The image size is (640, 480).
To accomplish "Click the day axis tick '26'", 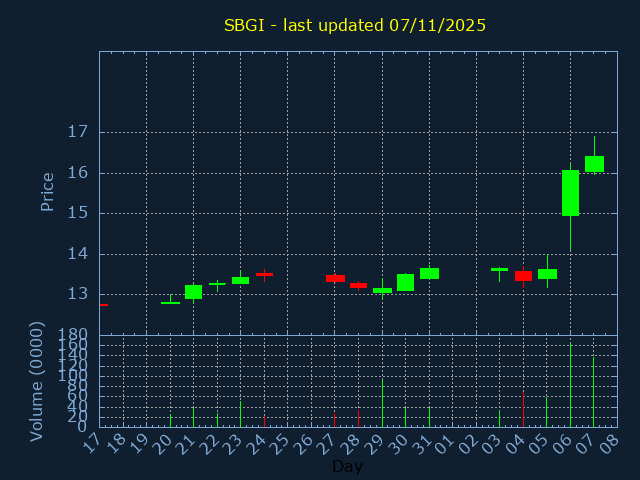I will (x=303, y=443).
